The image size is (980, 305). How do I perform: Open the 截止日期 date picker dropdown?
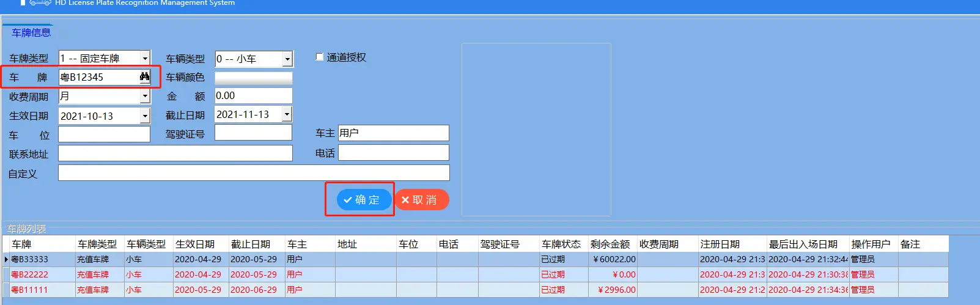[287, 114]
